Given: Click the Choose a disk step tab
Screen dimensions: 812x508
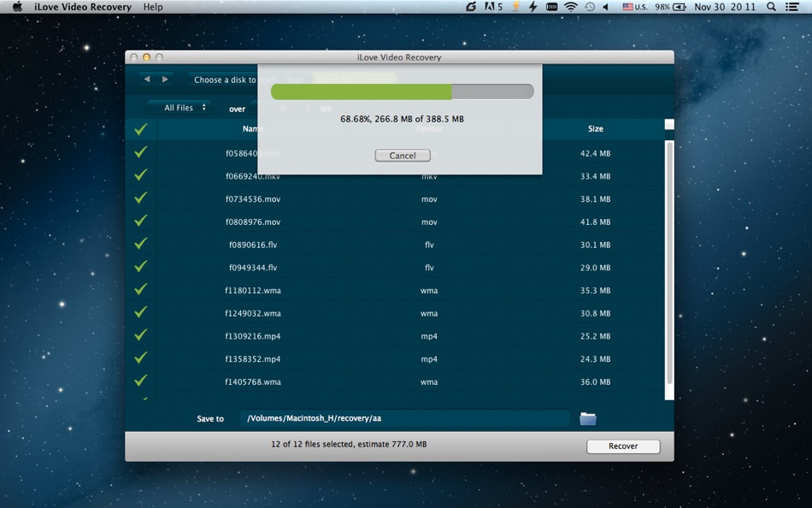Looking at the screenshot, I should [x=224, y=80].
